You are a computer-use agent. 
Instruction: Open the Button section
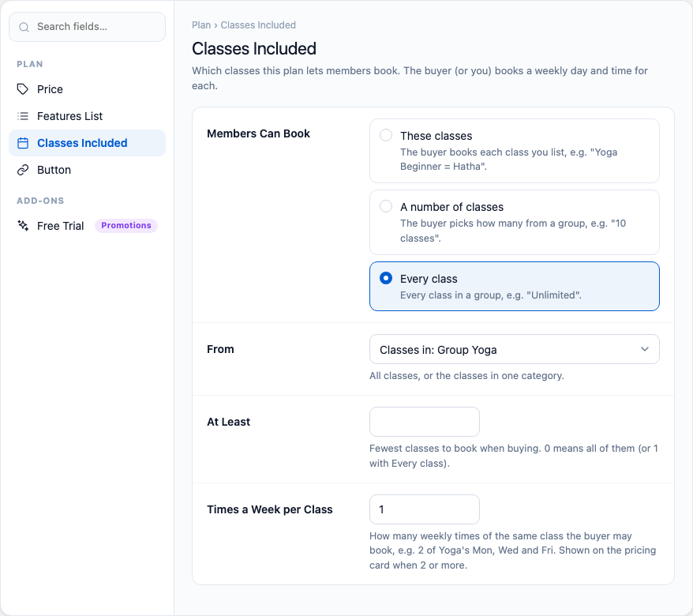pyautogui.click(x=87, y=171)
